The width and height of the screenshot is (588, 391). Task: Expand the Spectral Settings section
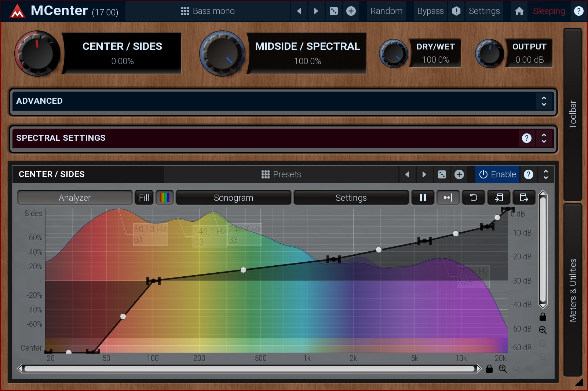[x=544, y=138]
